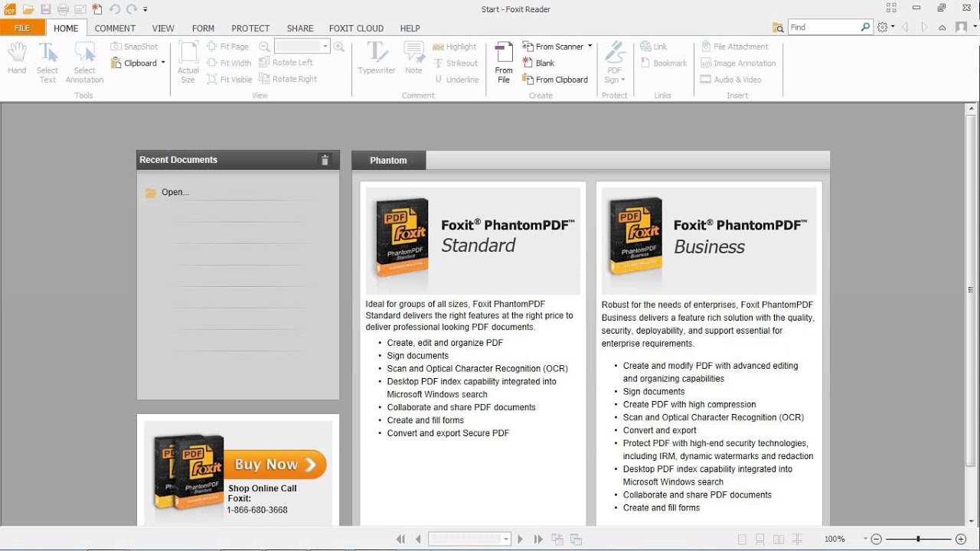Click the ribbon zoom in magnifier
This screenshot has height=551, width=980.
tap(339, 47)
